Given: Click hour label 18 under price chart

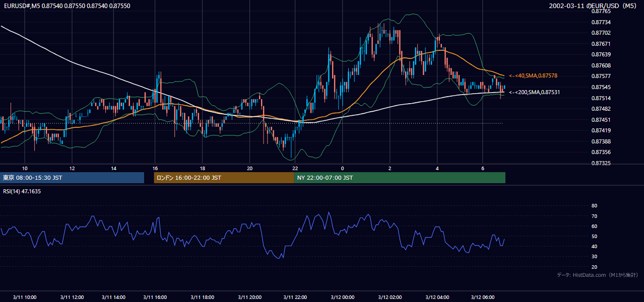Looking at the screenshot, I should click(203, 168).
